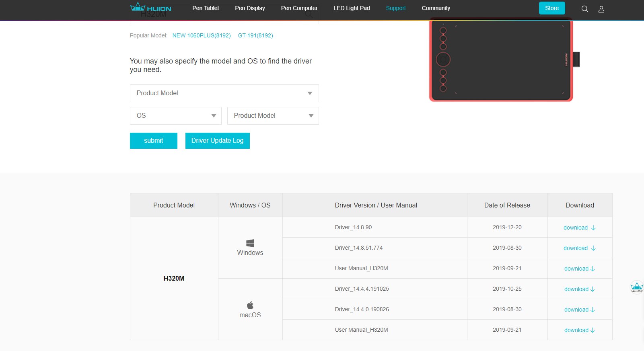This screenshot has width=644, height=351.
Task: Download the Windows User Manual_H320M
Action: click(x=580, y=269)
